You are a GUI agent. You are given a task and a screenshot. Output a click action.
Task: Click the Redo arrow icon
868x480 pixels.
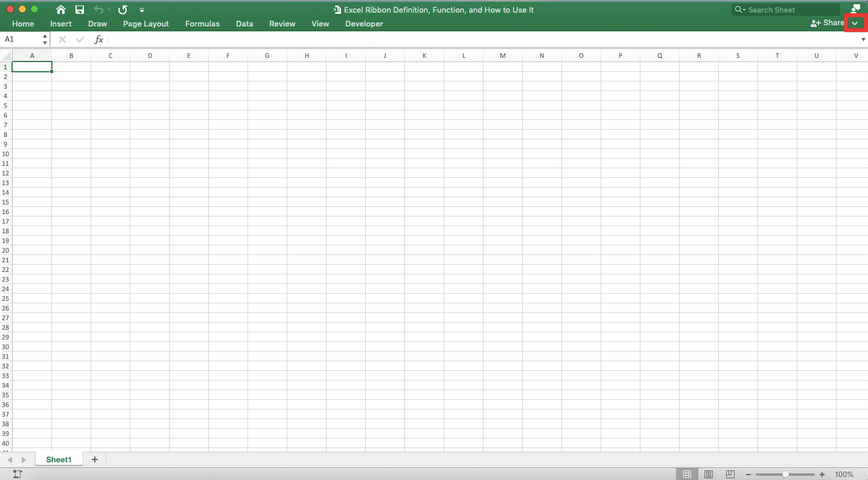point(123,10)
